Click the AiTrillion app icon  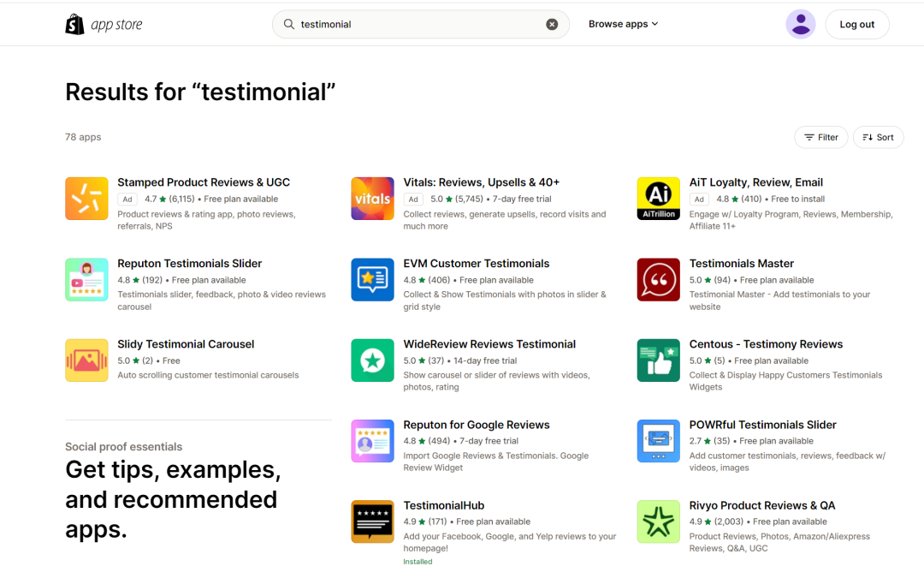[x=658, y=199]
